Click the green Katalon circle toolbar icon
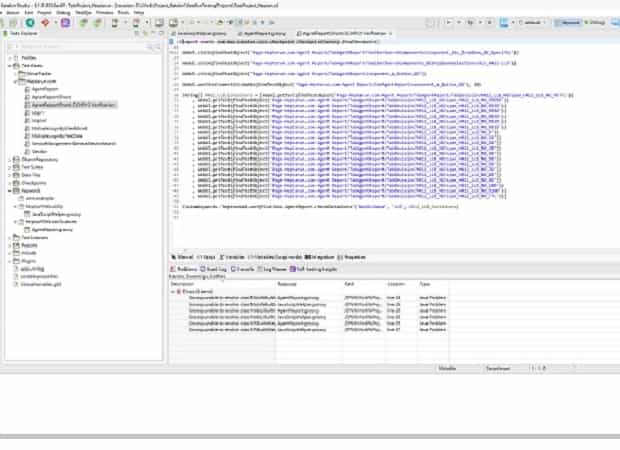620x450 pixels. 31,21
